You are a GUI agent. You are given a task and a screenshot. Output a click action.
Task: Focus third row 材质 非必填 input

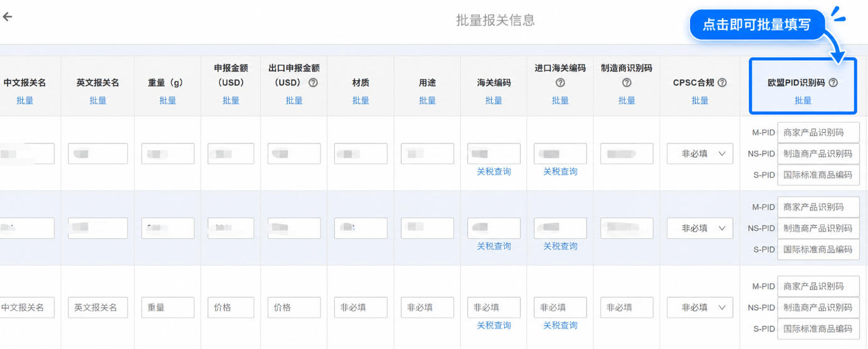361,308
